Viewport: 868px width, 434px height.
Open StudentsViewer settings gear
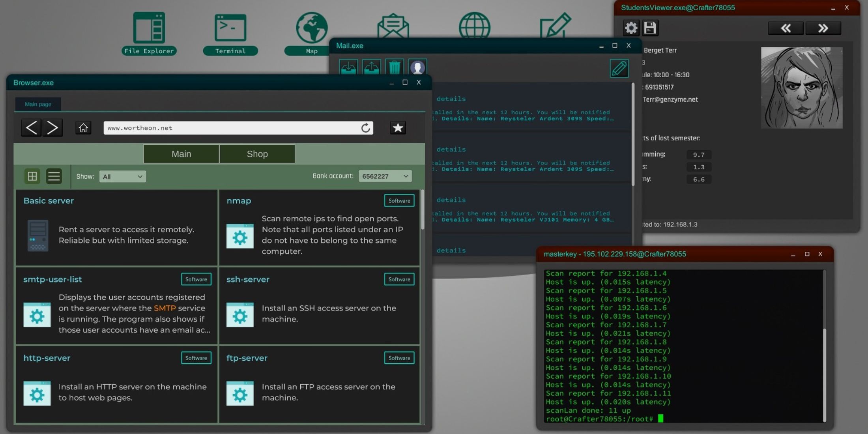point(631,28)
